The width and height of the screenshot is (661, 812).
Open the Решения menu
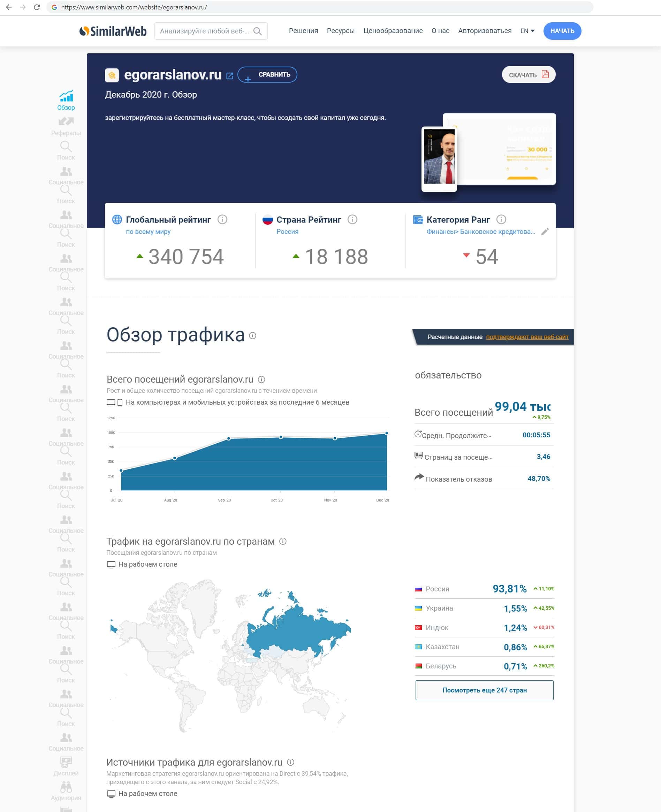pos(303,31)
